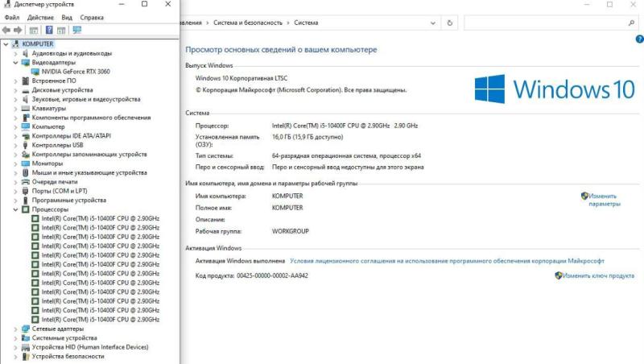Select Контроллеры запоминающих устройств row
Image resolution: width=644 pixels, height=364 pixels.
(x=89, y=155)
